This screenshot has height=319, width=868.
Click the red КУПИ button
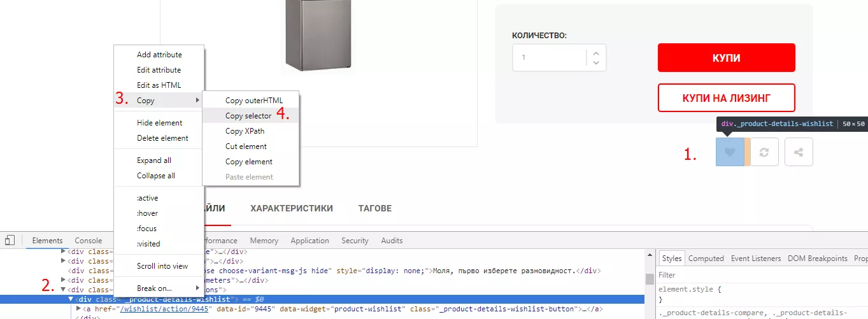tap(727, 57)
